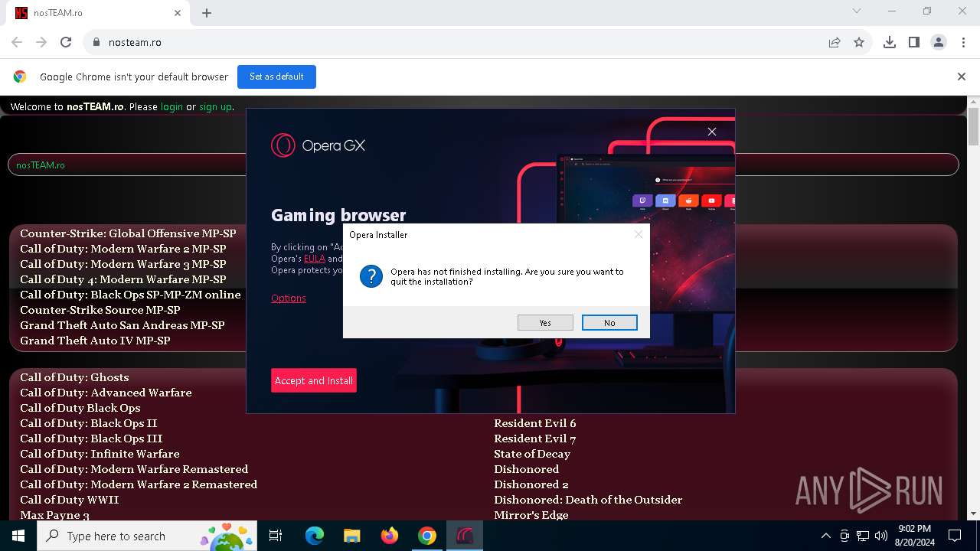The image size is (980, 551).
Task: Click Windows taskbar search box
Action: 147,536
